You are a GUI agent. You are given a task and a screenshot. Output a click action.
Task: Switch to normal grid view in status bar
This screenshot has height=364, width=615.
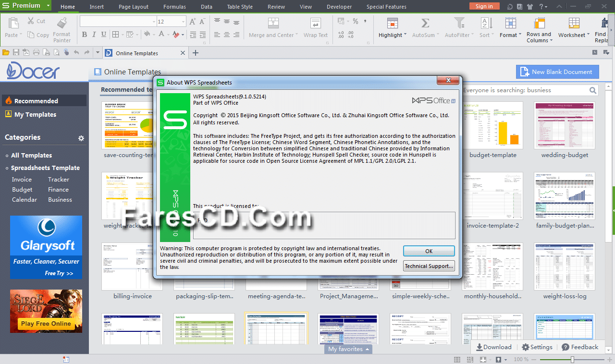tap(457, 360)
